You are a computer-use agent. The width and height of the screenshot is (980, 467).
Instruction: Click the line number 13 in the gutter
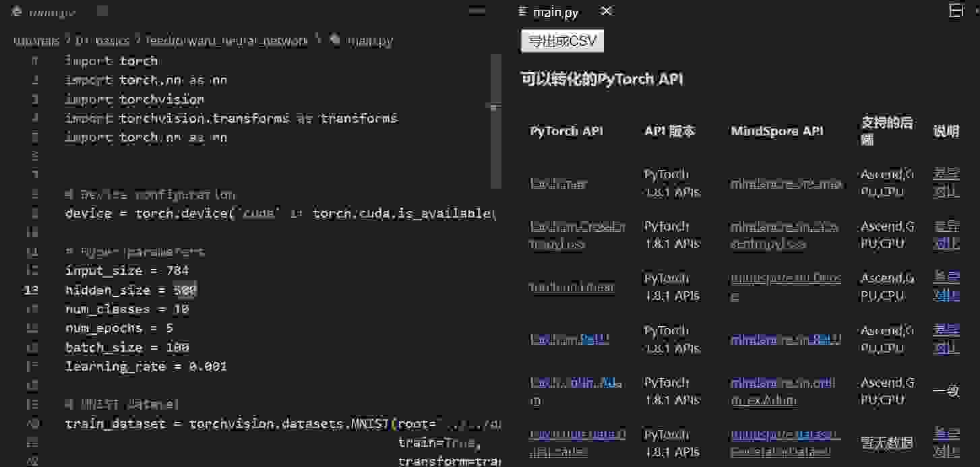[32, 290]
